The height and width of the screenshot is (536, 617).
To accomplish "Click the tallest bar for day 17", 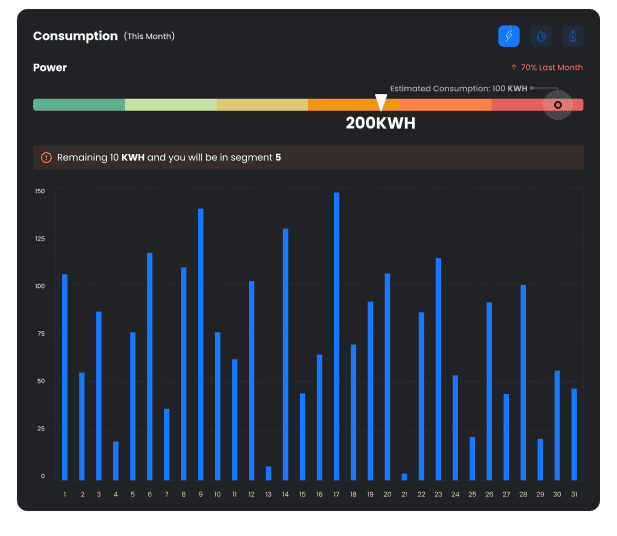I will (336, 335).
